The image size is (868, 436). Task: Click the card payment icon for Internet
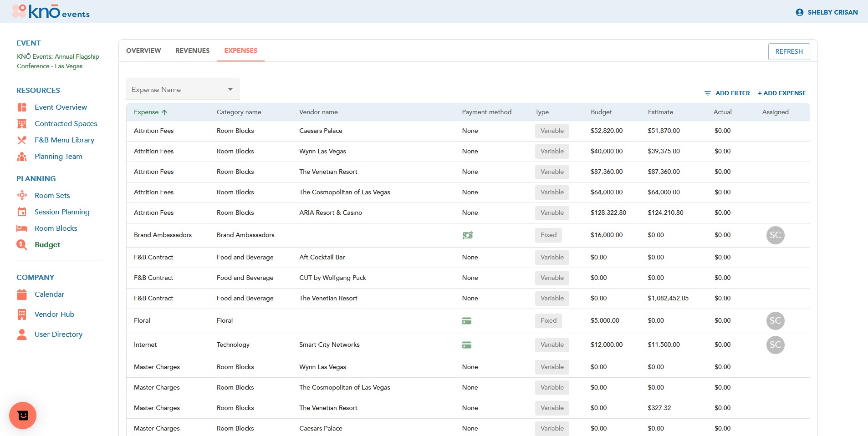click(467, 345)
